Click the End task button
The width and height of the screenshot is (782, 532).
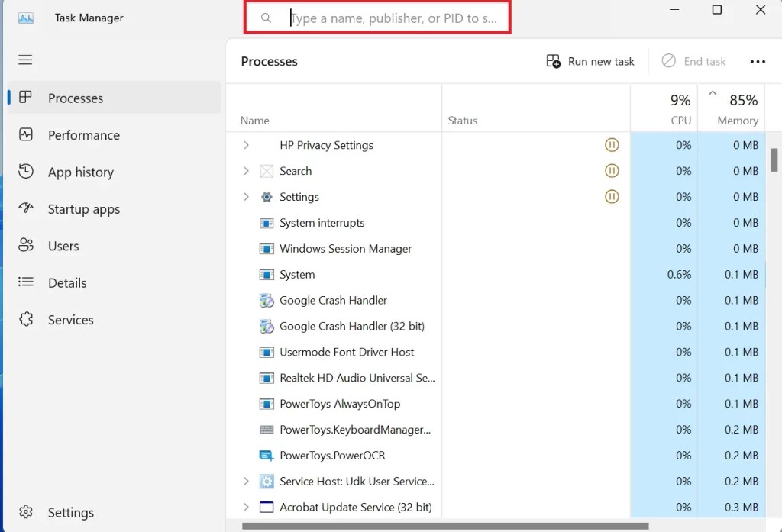(x=693, y=61)
